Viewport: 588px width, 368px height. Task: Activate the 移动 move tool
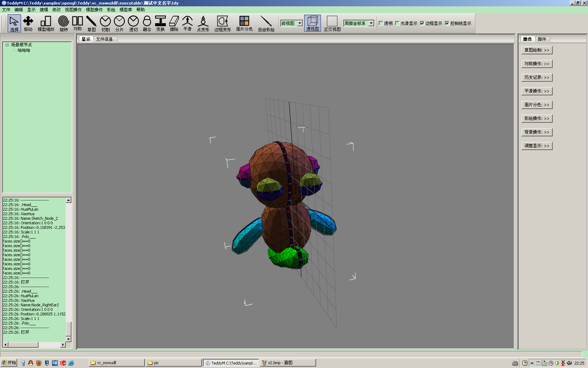(28, 23)
